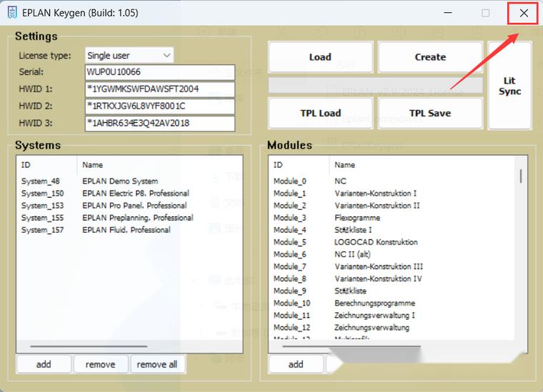Click the Lit Sync button
The height and width of the screenshot is (392, 543).
[x=509, y=86]
